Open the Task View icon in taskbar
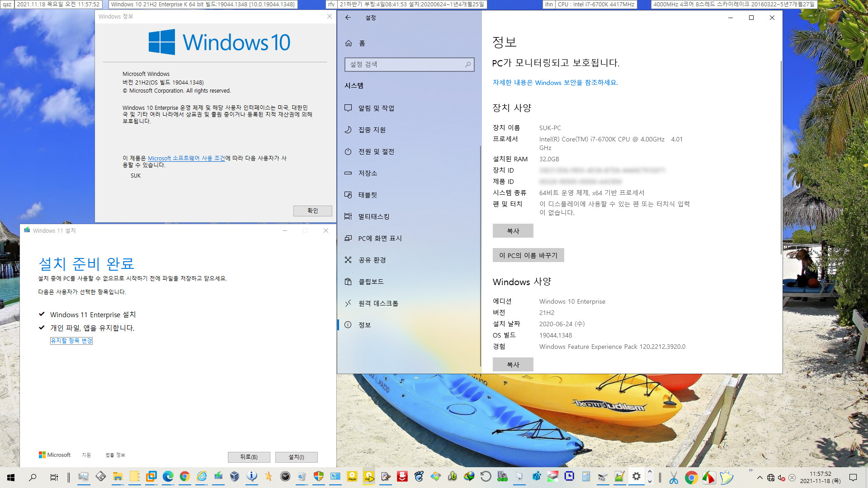868x488 pixels. 54,477
